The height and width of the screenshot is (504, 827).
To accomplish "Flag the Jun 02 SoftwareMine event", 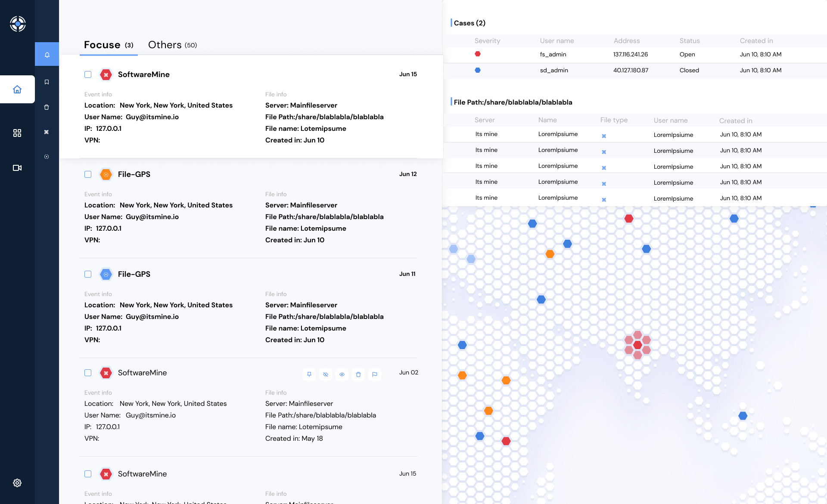I will 375,374.
